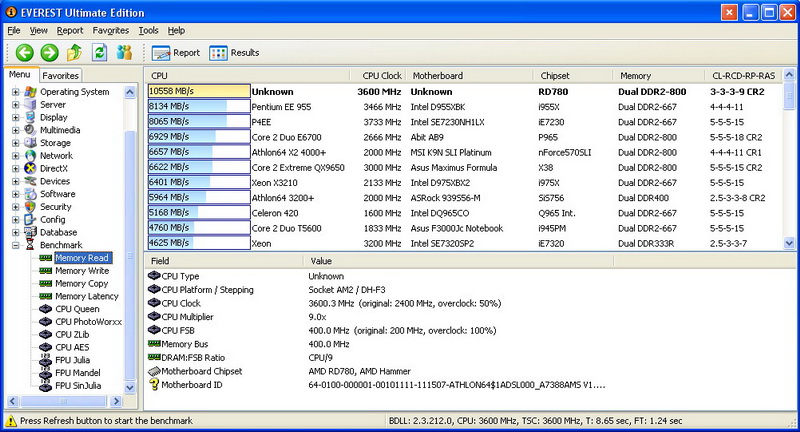The height and width of the screenshot is (432, 800).
Task: Open the Favorites menu
Action: (x=111, y=31)
